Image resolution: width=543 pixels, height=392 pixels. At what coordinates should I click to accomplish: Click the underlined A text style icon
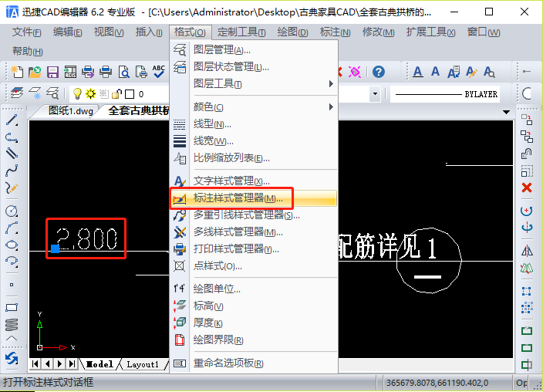418,72
